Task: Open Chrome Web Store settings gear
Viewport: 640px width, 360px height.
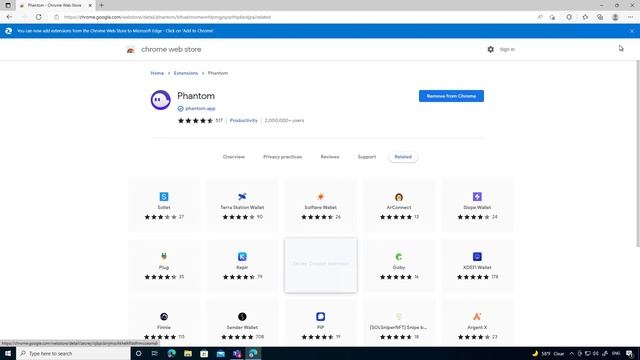Action: pyautogui.click(x=491, y=49)
